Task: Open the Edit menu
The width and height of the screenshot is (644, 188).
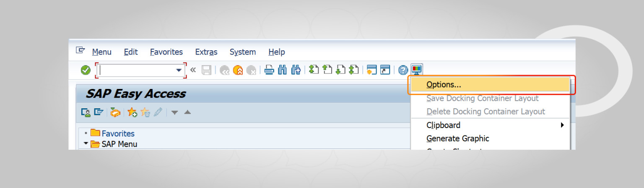Action: pyautogui.click(x=131, y=52)
